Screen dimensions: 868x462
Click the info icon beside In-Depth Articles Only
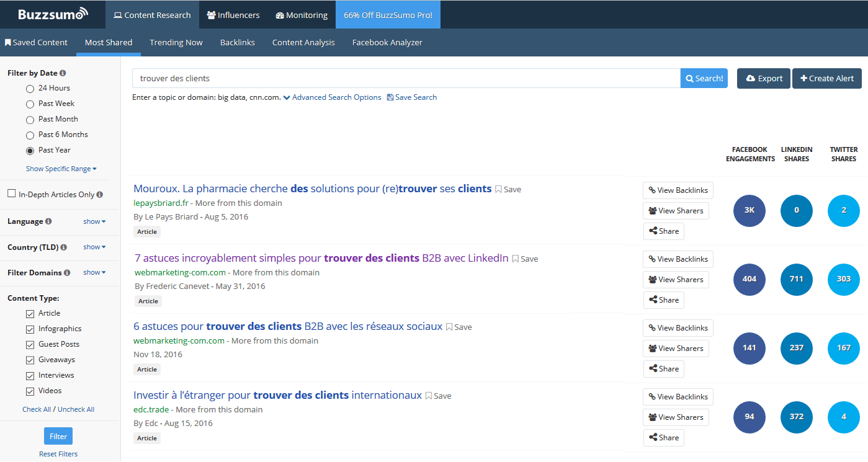pos(100,195)
